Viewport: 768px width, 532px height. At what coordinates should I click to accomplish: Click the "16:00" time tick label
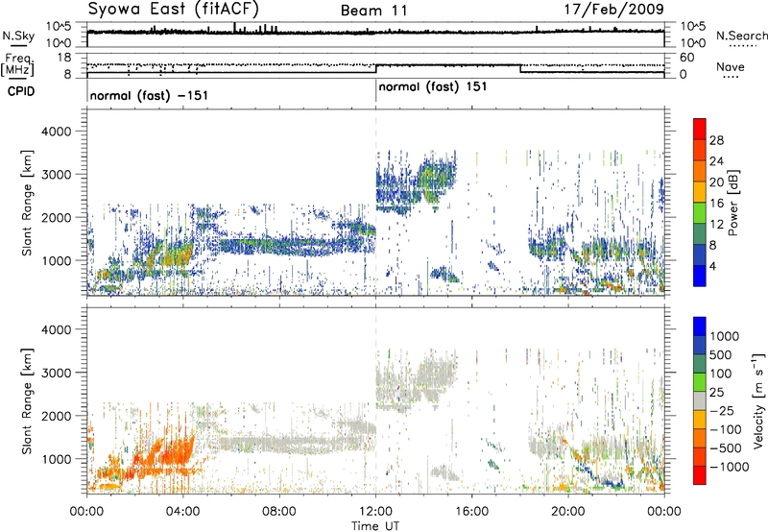pos(471,512)
